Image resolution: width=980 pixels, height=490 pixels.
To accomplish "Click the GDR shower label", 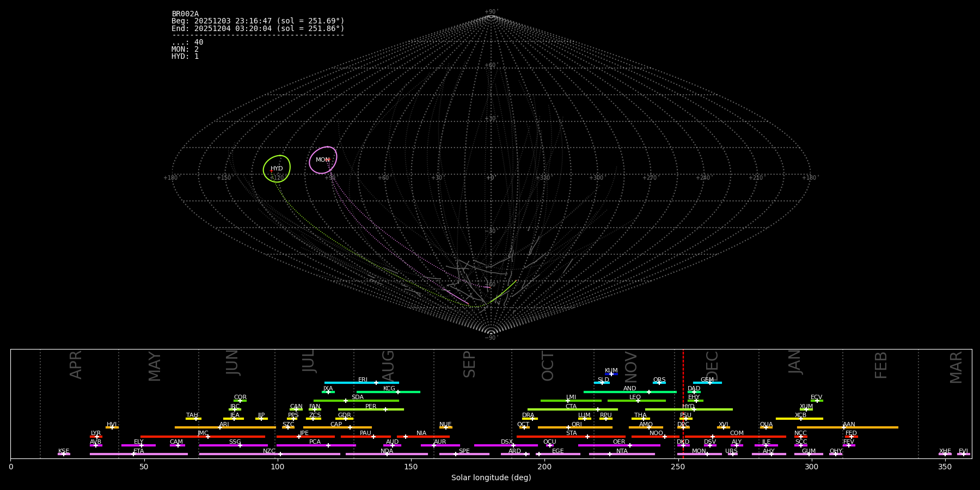I will tap(345, 415).
